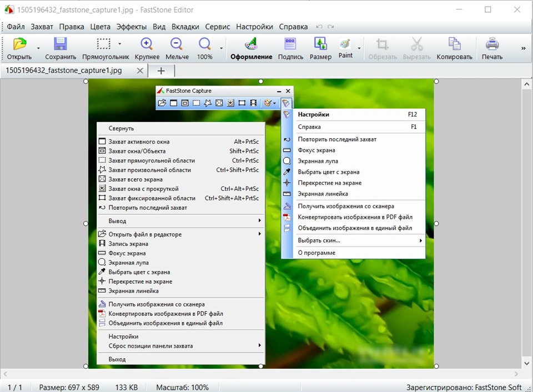Viewport: 533px width, 392px height.
Task: Expand the dropdown arrow beside Открыть
Action: pyautogui.click(x=38, y=48)
